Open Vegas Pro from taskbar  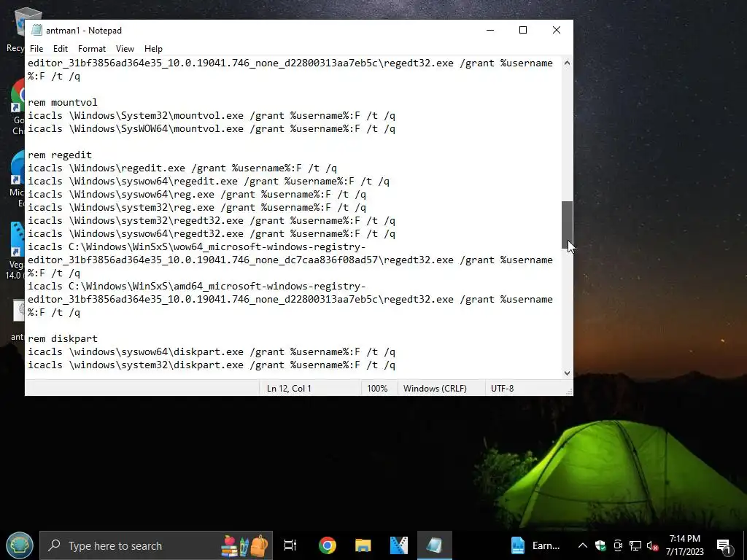click(399, 545)
